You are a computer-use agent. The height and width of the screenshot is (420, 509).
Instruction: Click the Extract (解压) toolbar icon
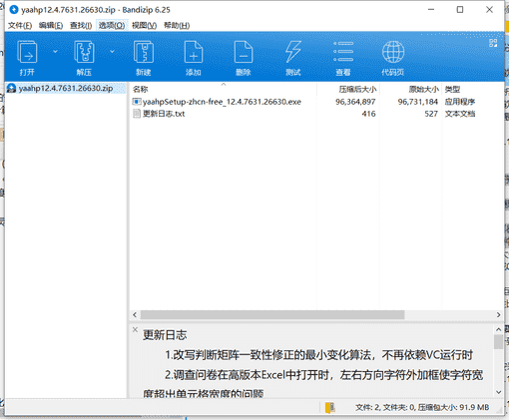(84, 52)
